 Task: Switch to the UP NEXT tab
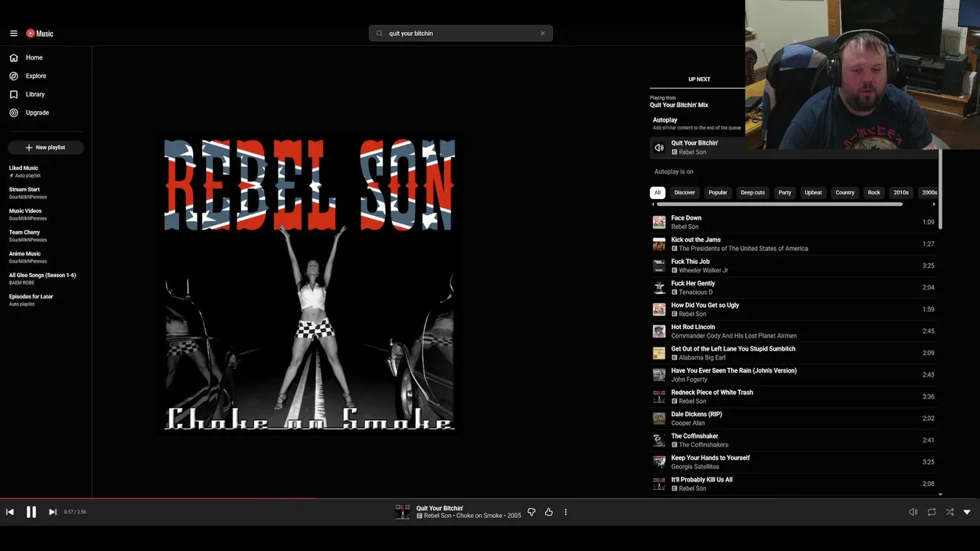[699, 79]
